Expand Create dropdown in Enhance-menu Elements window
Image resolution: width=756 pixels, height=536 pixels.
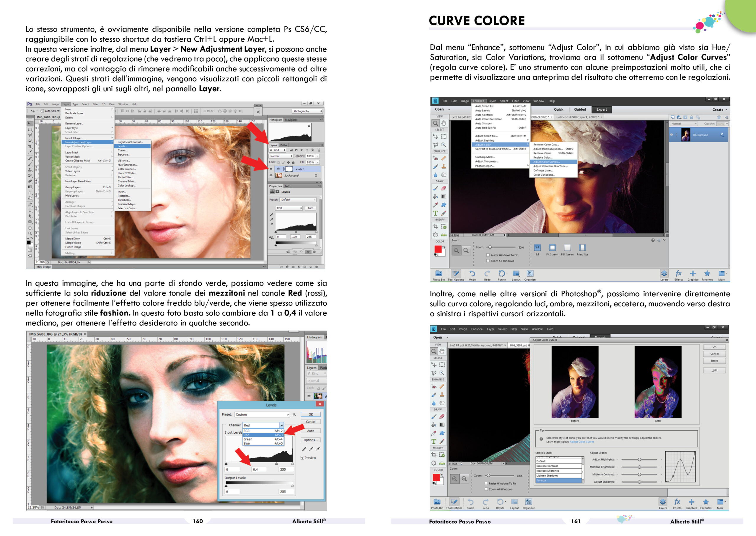[720, 110]
